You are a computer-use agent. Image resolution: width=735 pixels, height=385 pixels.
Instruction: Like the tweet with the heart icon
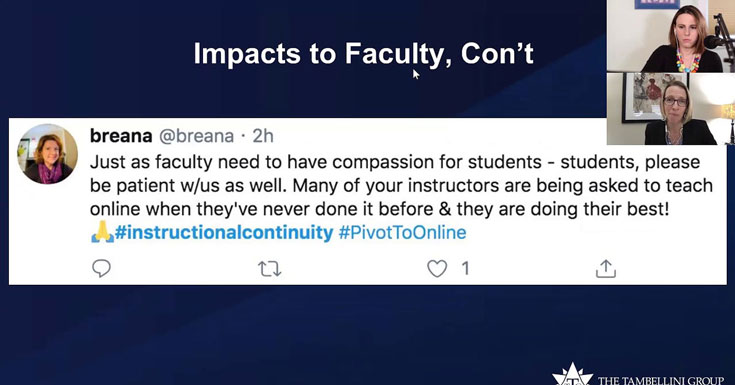[437, 269]
